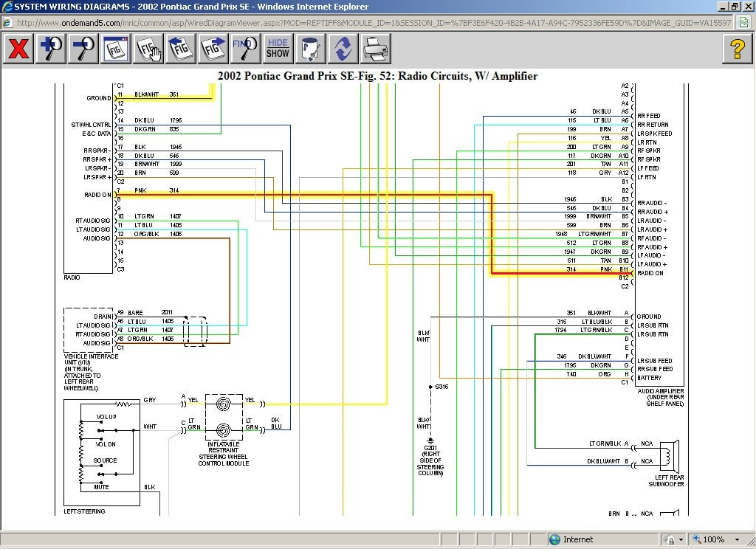Click the MUTE switch label

pos(101,487)
